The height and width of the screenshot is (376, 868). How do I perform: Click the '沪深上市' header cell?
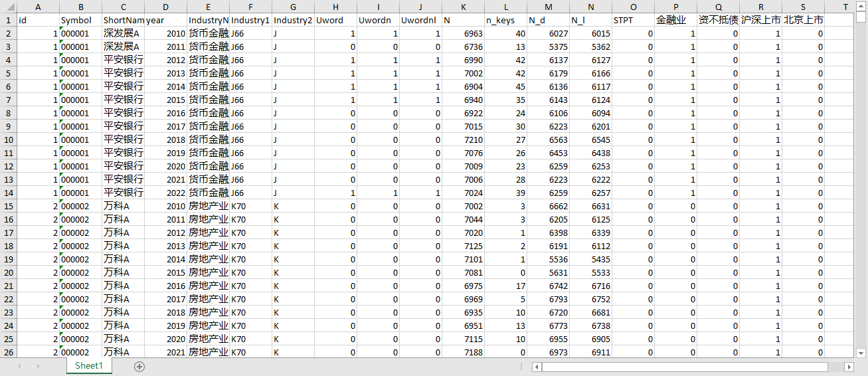tap(760, 20)
